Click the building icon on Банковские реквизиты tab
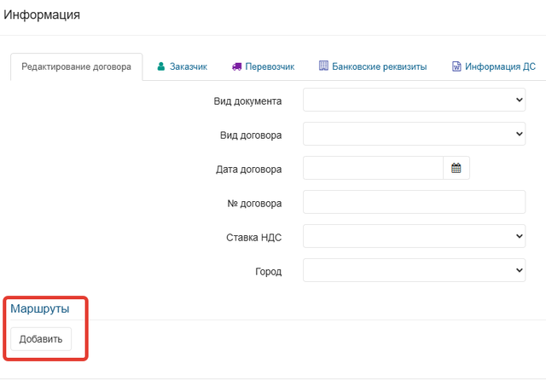The height and width of the screenshot is (392, 546). [x=323, y=66]
